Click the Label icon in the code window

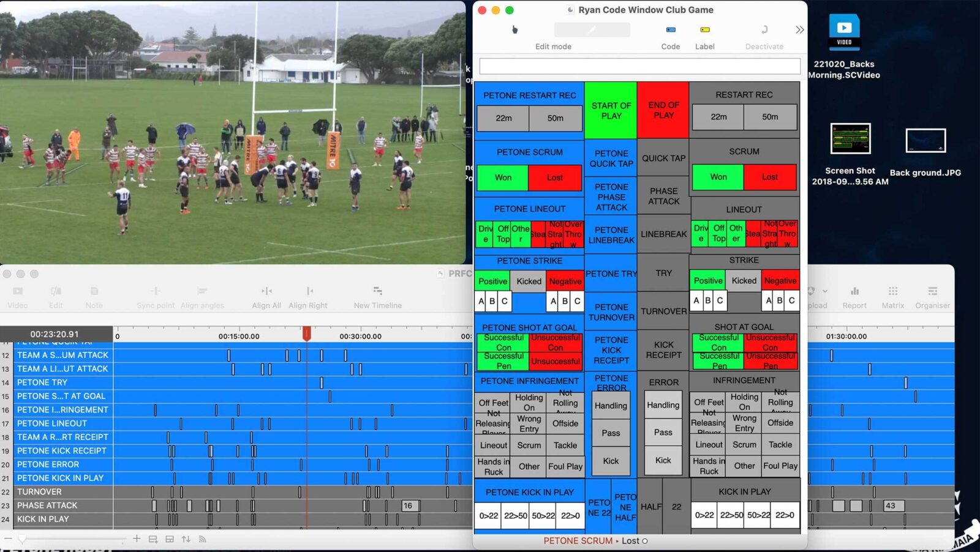(705, 29)
